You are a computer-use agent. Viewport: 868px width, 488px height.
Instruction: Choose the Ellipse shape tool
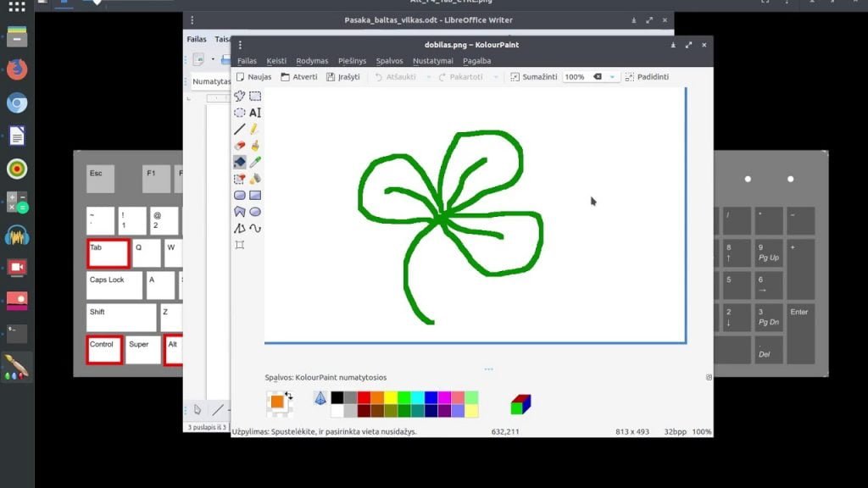click(254, 212)
